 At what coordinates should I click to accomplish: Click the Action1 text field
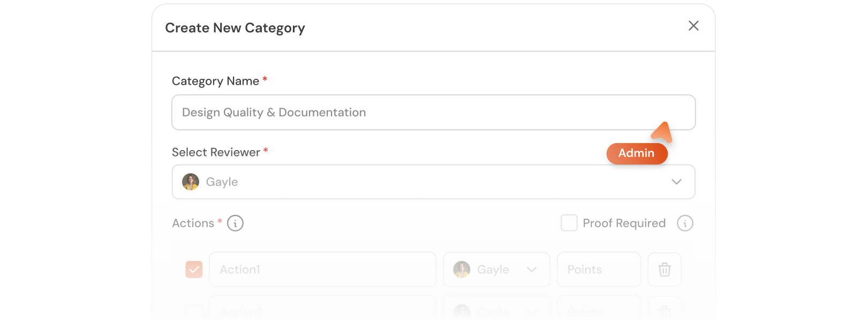pyautogui.click(x=321, y=270)
